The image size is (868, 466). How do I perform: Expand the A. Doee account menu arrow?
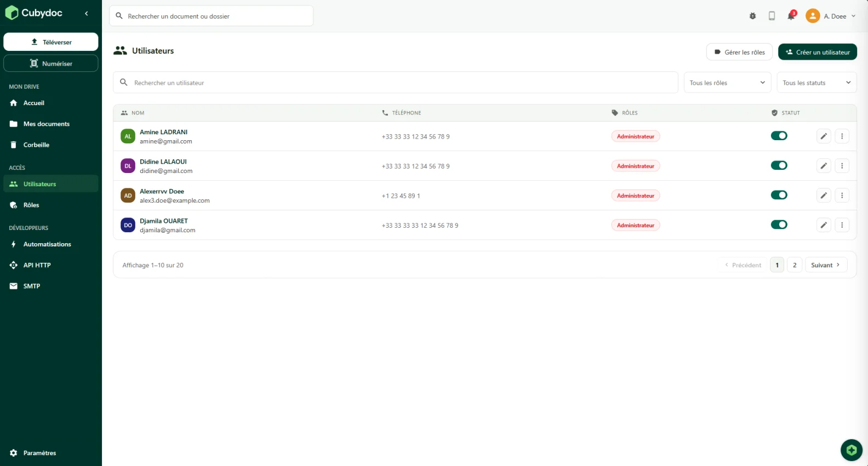pos(853,16)
